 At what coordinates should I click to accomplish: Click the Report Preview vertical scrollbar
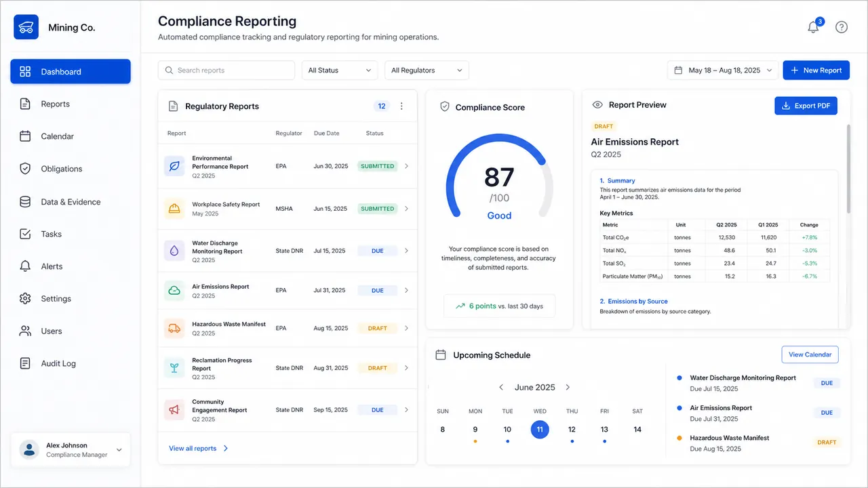[x=848, y=169]
